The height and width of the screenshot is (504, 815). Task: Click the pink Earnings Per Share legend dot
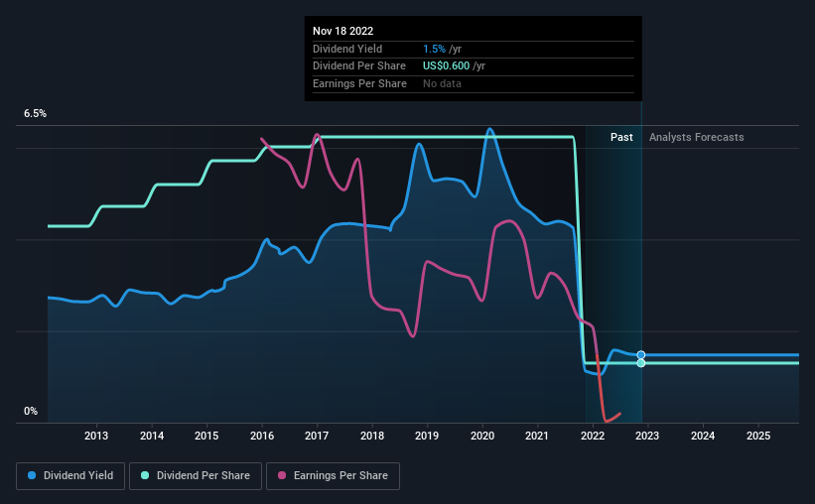(x=282, y=475)
